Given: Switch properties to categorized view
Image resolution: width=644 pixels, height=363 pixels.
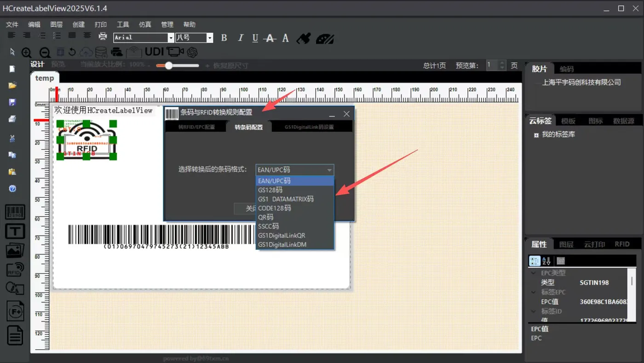Looking at the screenshot, I should 535,261.
